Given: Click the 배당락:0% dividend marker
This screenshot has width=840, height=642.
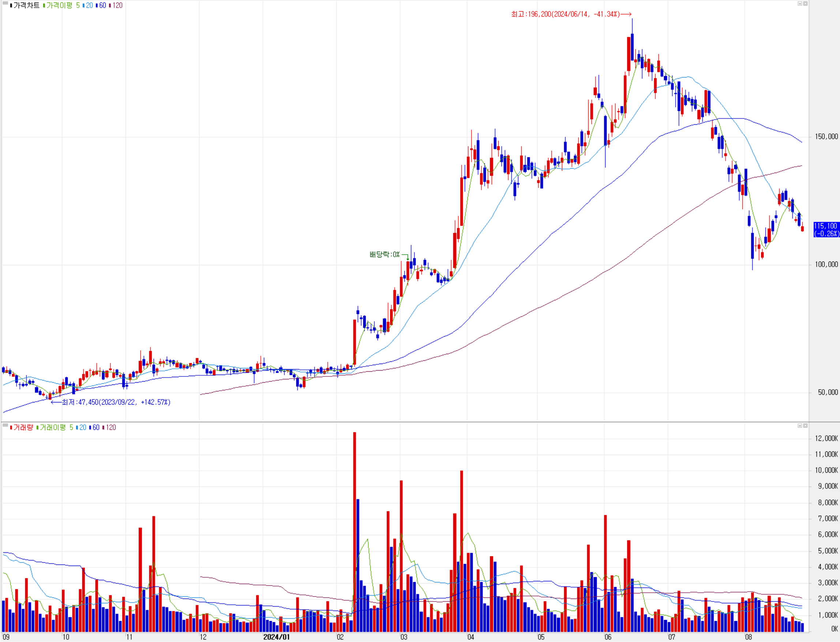Looking at the screenshot, I should (385, 255).
